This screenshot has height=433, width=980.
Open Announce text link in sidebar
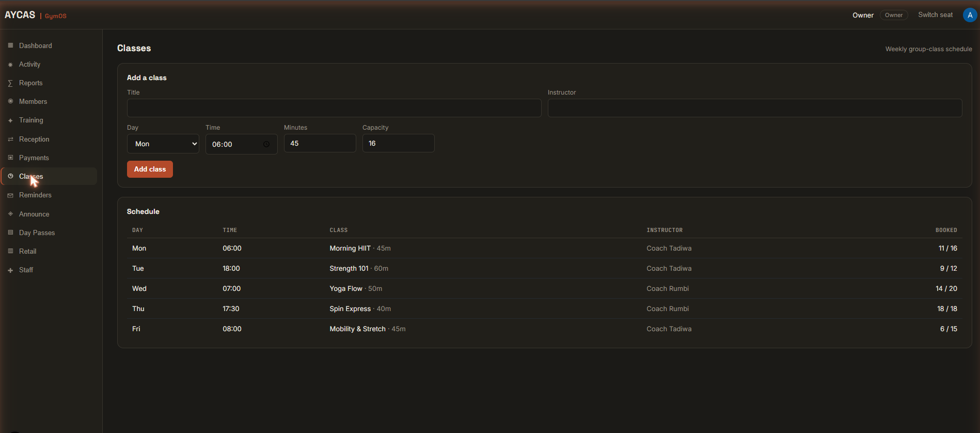(x=34, y=214)
